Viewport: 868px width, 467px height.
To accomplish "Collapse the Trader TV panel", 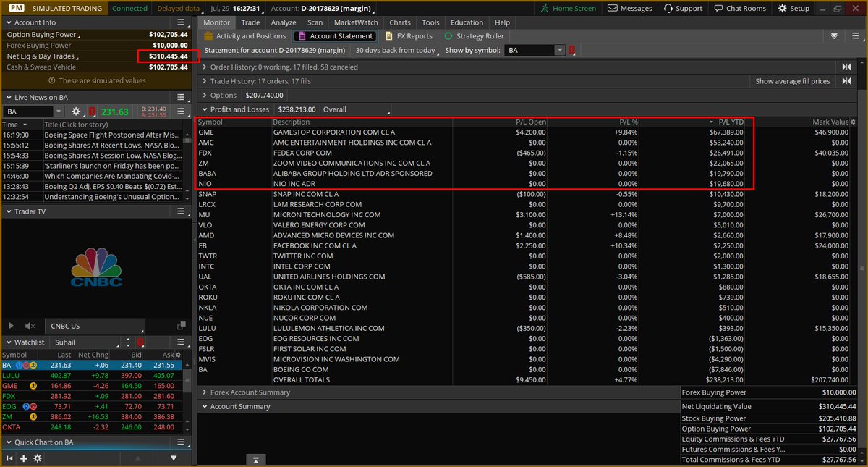I will pos(8,211).
